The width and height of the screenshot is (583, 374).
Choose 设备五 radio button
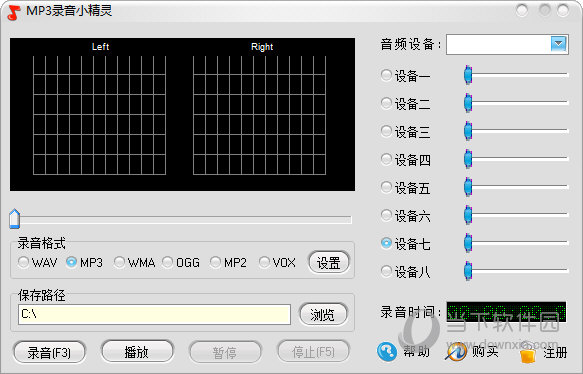(x=386, y=187)
